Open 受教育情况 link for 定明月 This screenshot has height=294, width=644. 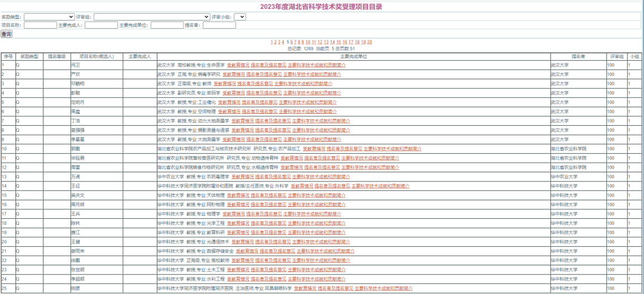point(229,102)
